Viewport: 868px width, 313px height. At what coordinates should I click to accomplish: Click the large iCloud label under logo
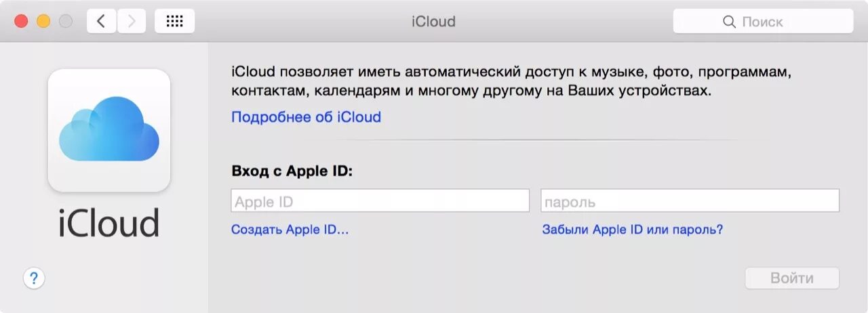(108, 222)
